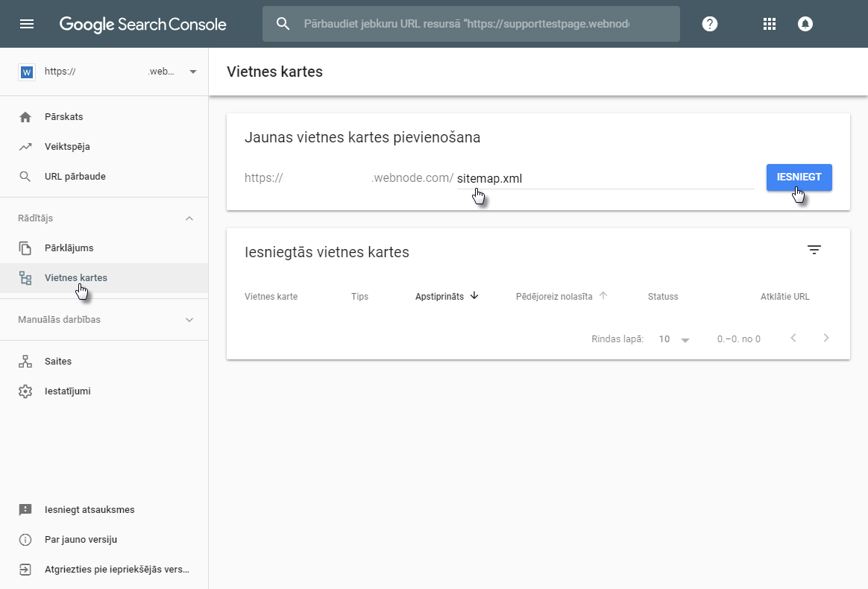Click the Vietnes kartes sitemap icon
Image resolution: width=868 pixels, height=589 pixels.
tap(25, 278)
